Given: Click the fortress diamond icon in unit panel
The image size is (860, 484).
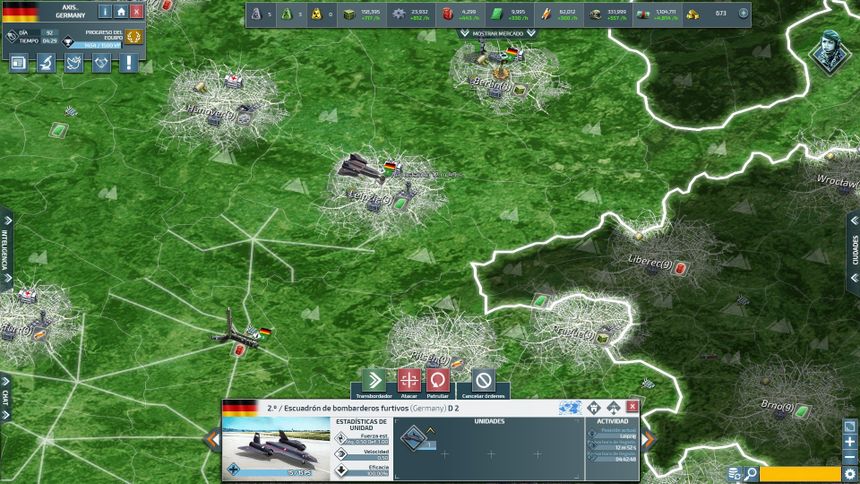Looking at the screenshot, I should (x=594, y=408).
